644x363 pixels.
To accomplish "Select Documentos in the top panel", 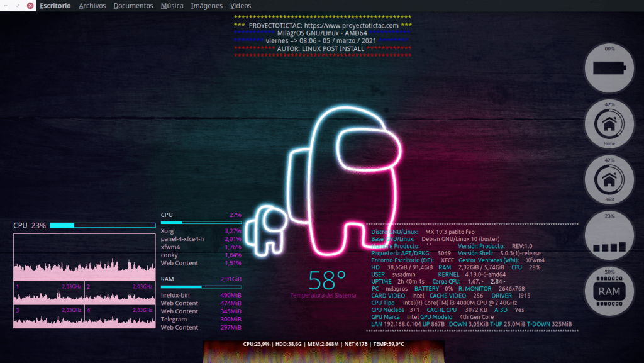I will coord(133,6).
